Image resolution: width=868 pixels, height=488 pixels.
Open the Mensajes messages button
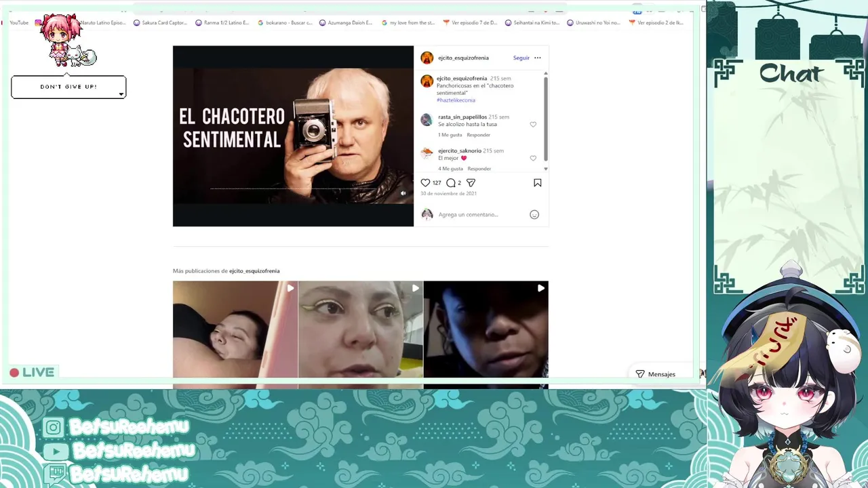(656, 374)
